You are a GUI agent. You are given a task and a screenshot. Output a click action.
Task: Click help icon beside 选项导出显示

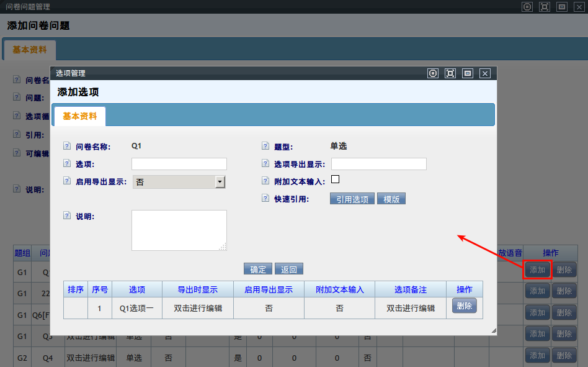point(265,164)
